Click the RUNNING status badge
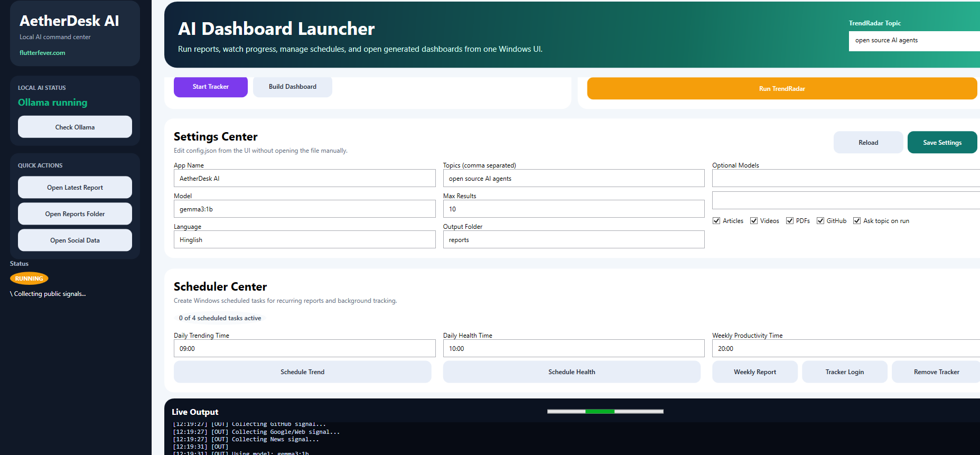Viewport: 980px width, 455px height. tap(29, 278)
